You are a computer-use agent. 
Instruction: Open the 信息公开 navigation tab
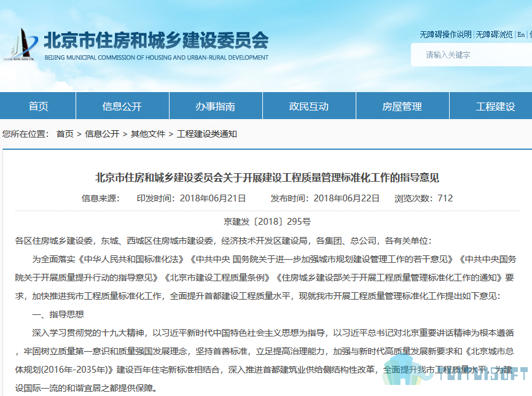[122, 106]
